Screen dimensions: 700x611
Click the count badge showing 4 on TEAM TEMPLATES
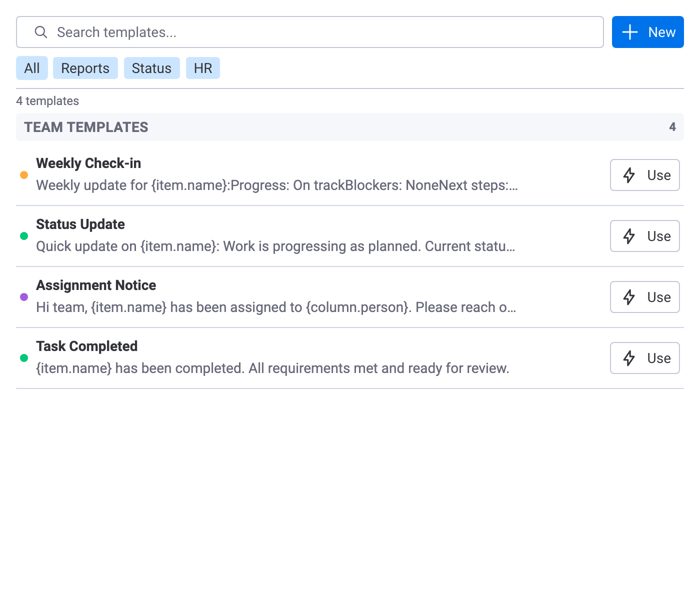(672, 127)
